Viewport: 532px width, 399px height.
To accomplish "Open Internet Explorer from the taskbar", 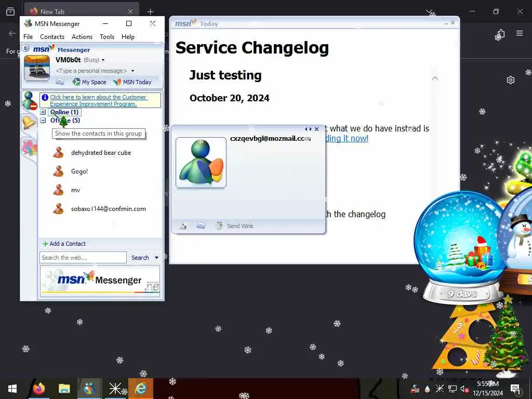I will (140, 389).
